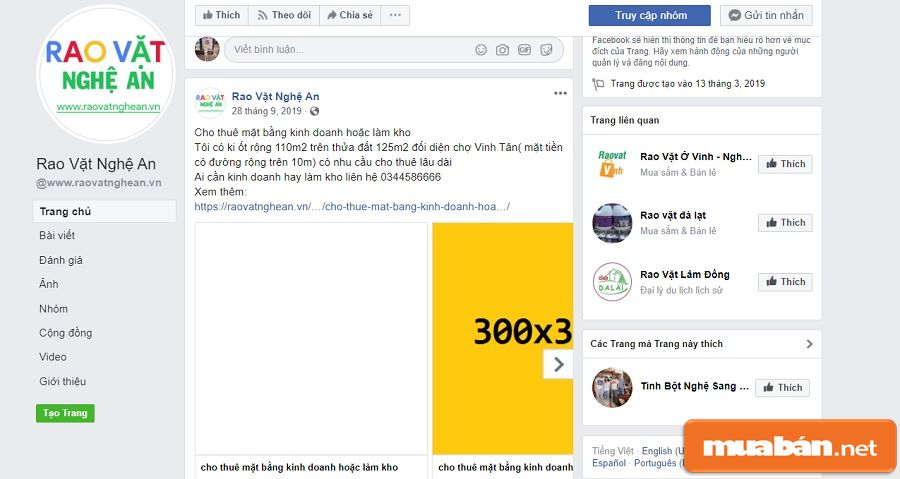The height and width of the screenshot is (479, 900).
Task: Click the post author's small avatar
Action: point(210,103)
